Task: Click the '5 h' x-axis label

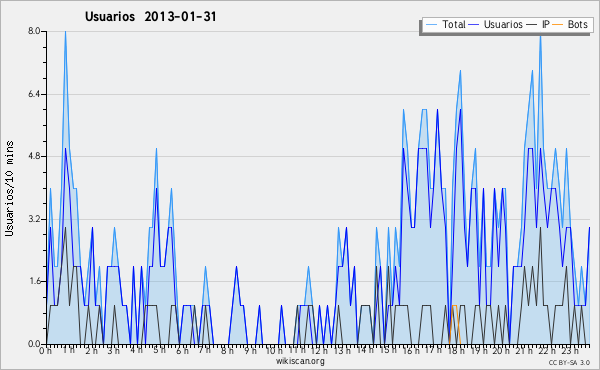Action: point(159,351)
